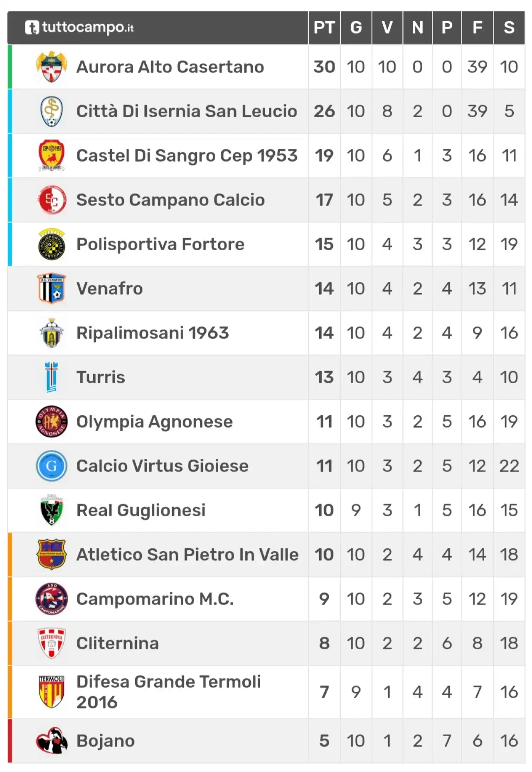Click the Città Di Isernia San Leucio crest
The height and width of the screenshot is (772, 532).
pos(52,111)
